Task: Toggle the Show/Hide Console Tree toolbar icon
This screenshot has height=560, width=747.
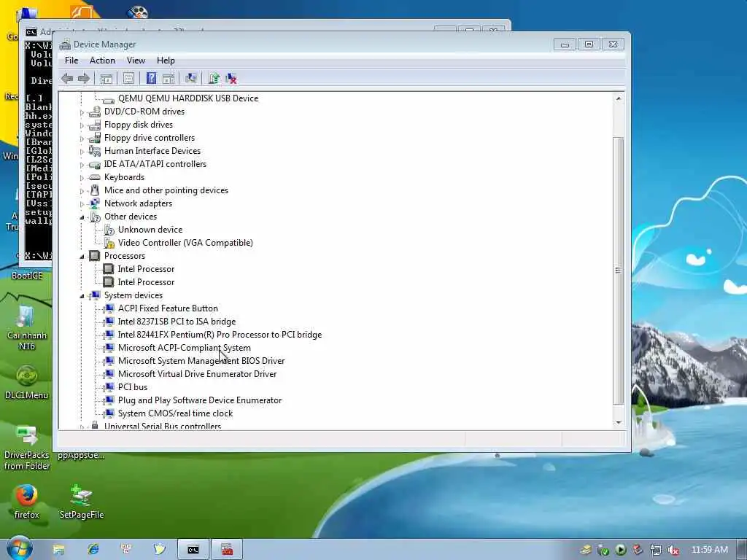Action: [x=107, y=79]
